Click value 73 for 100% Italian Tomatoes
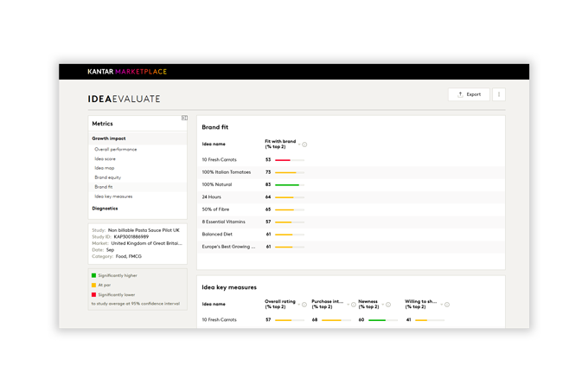This screenshot has height=392, width=588. point(268,172)
